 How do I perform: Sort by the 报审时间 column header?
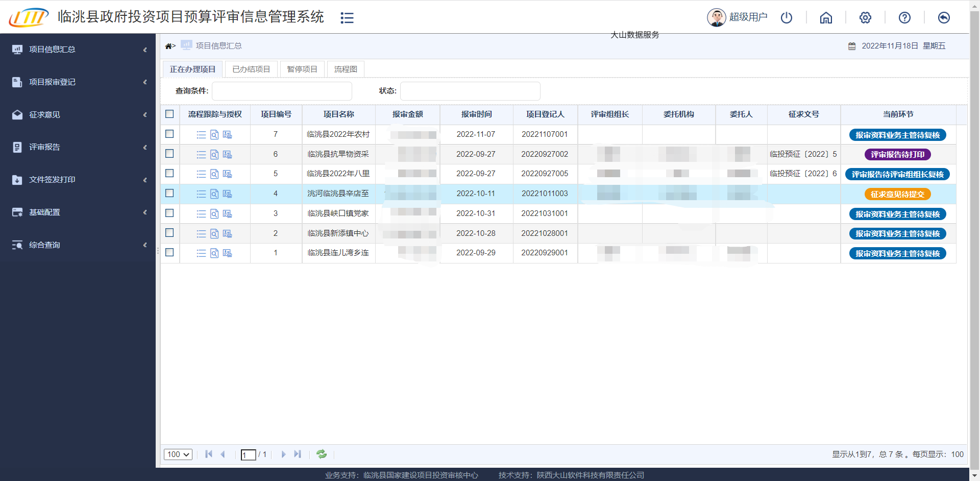coord(476,114)
